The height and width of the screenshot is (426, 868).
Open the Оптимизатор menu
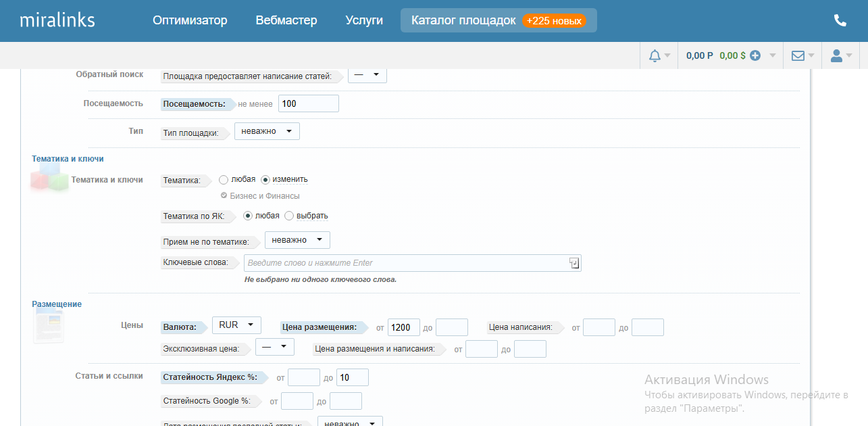[x=190, y=20]
